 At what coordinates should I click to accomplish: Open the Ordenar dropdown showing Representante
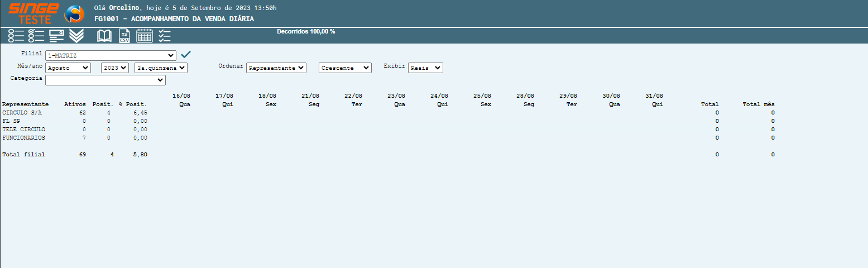point(276,68)
